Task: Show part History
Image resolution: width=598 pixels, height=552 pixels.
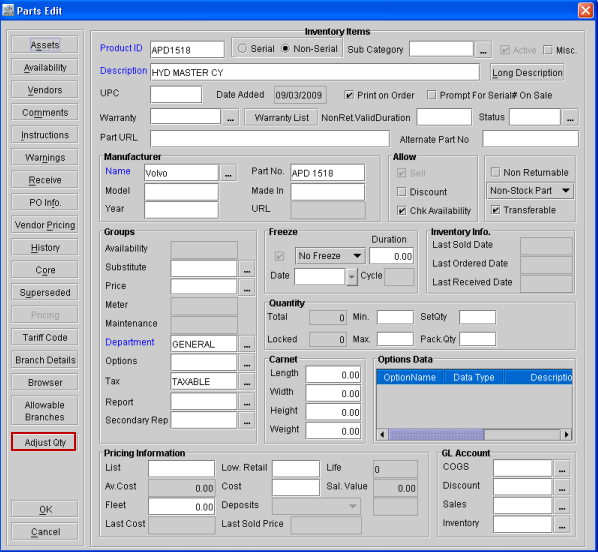Action: point(45,247)
